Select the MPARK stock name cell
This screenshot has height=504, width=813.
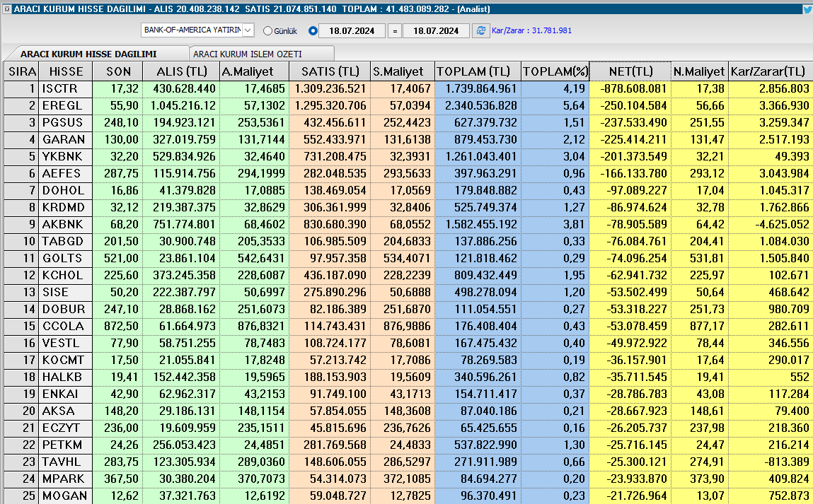tap(66, 479)
